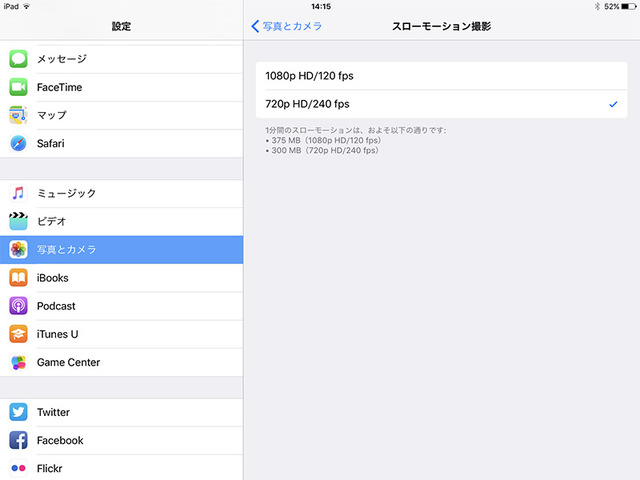This screenshot has height=480, width=640.
Task: Tap the 300 MB (720p HD/240 fps) note
Action: (x=322, y=150)
